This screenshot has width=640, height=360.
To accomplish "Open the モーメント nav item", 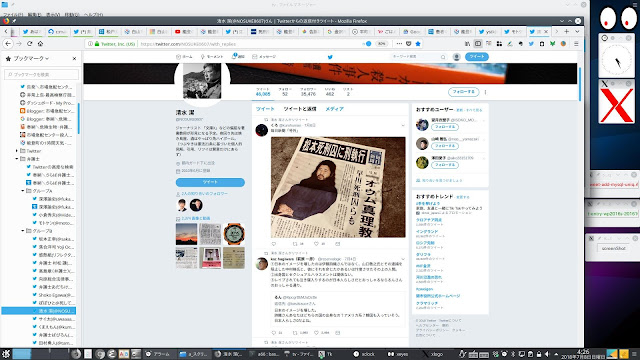I will pyautogui.click(x=211, y=57).
